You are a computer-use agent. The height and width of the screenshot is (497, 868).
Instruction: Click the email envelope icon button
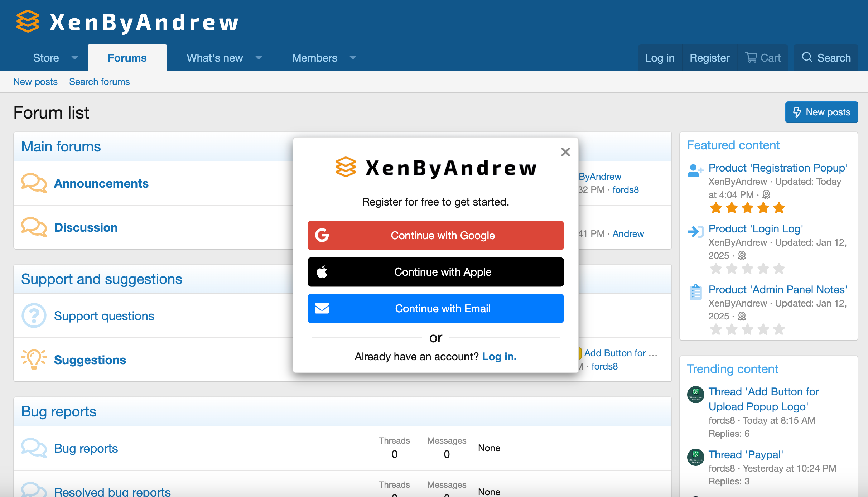pyautogui.click(x=321, y=308)
